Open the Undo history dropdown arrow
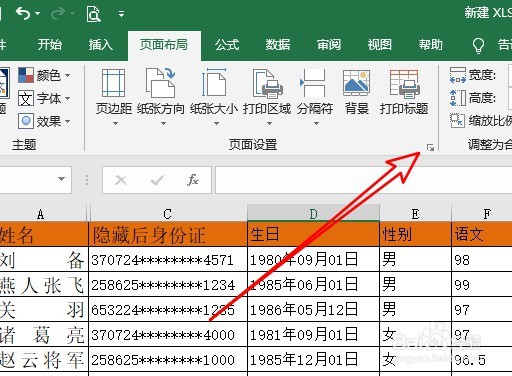The height and width of the screenshot is (376, 512). (x=38, y=14)
